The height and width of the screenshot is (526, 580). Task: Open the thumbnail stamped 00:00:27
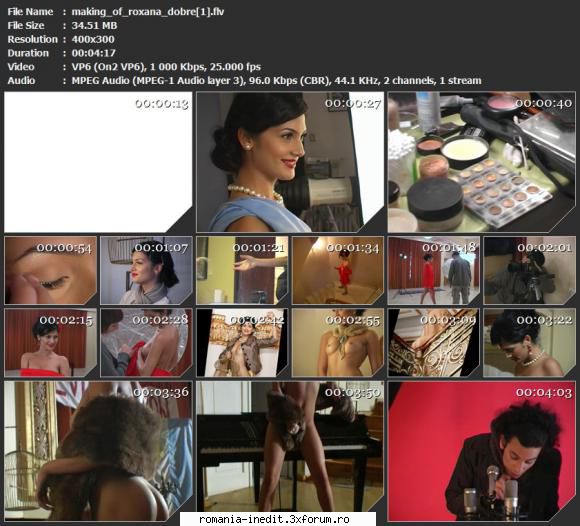[290, 162]
